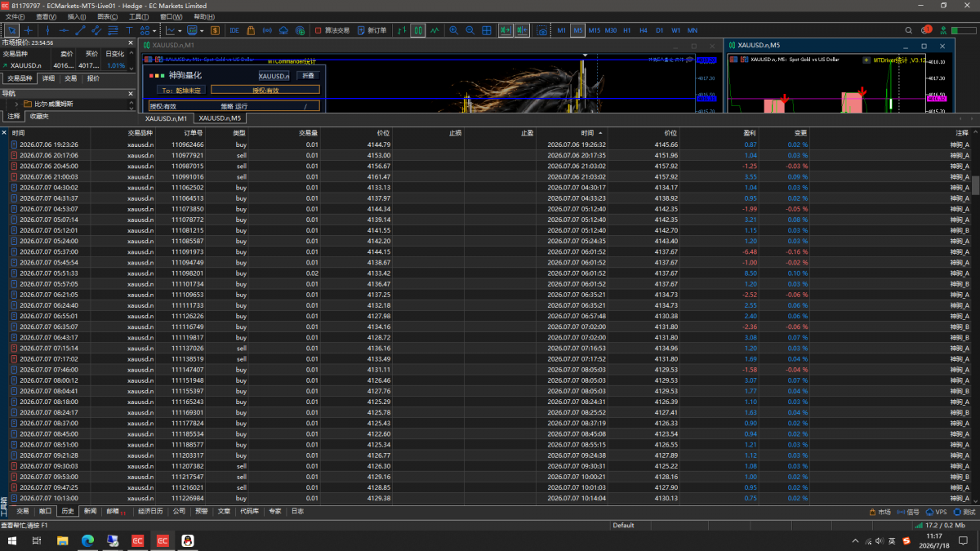Open the 测试 tester link in footer

coord(964,512)
